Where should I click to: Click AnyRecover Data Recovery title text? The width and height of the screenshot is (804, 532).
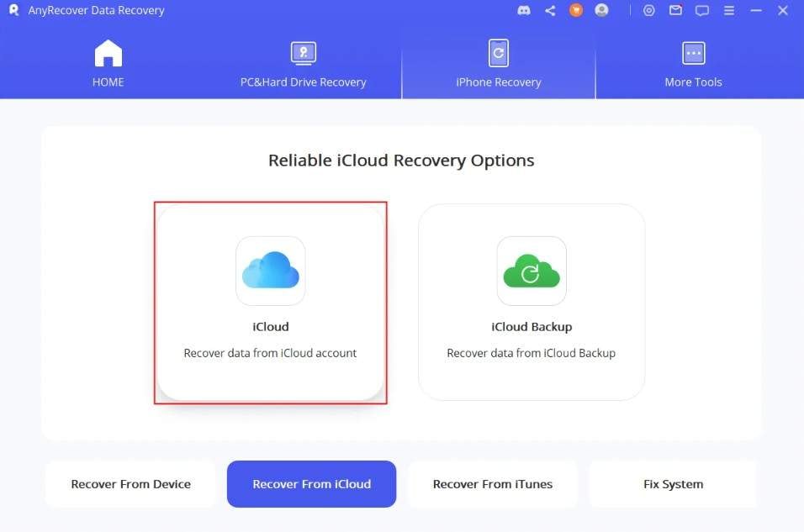[97, 10]
